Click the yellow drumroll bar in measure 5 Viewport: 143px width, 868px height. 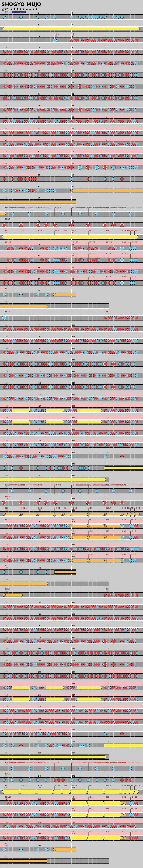click(x=71, y=29)
